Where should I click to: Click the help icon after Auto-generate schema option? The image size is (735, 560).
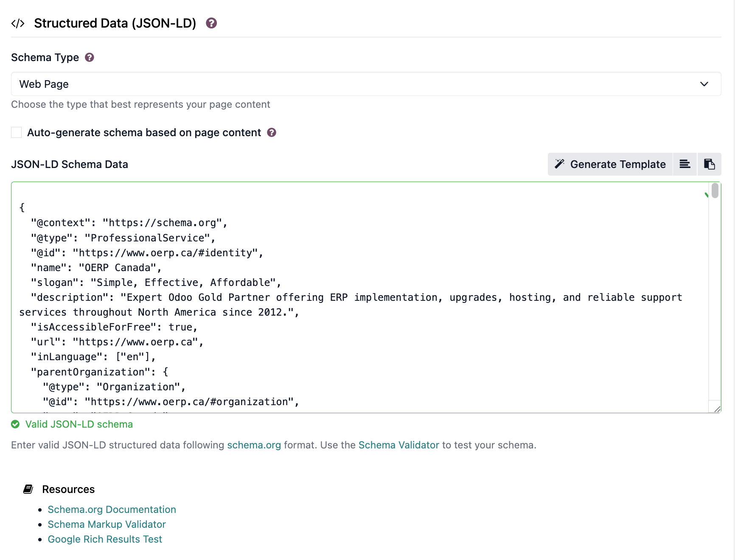point(272,132)
